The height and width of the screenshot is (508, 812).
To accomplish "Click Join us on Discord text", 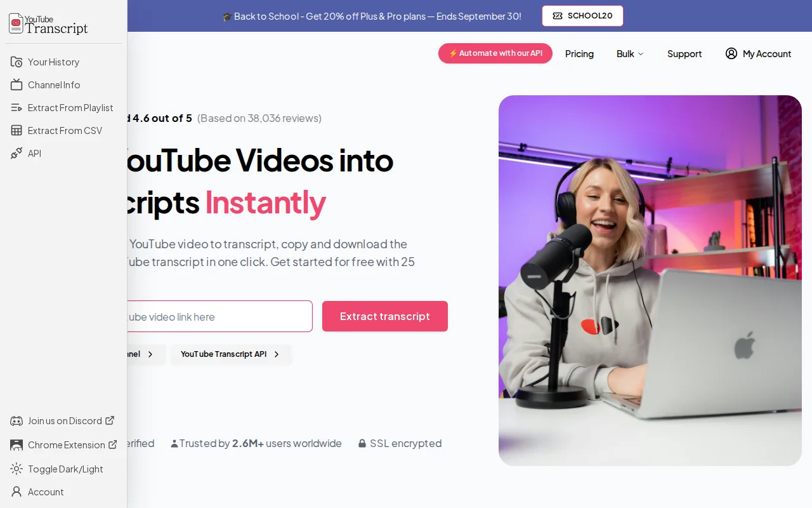I will 65,421.
